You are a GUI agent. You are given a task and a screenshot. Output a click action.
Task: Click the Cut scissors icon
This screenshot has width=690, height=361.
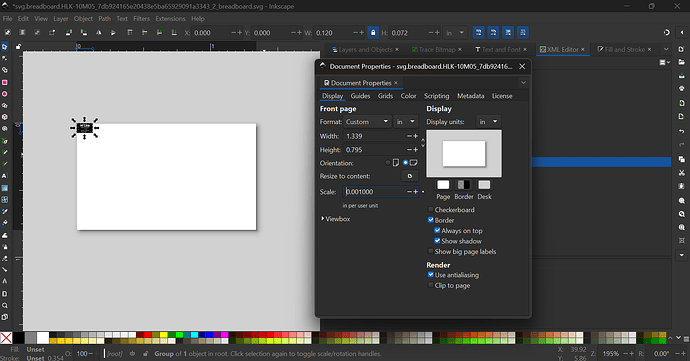point(682,173)
